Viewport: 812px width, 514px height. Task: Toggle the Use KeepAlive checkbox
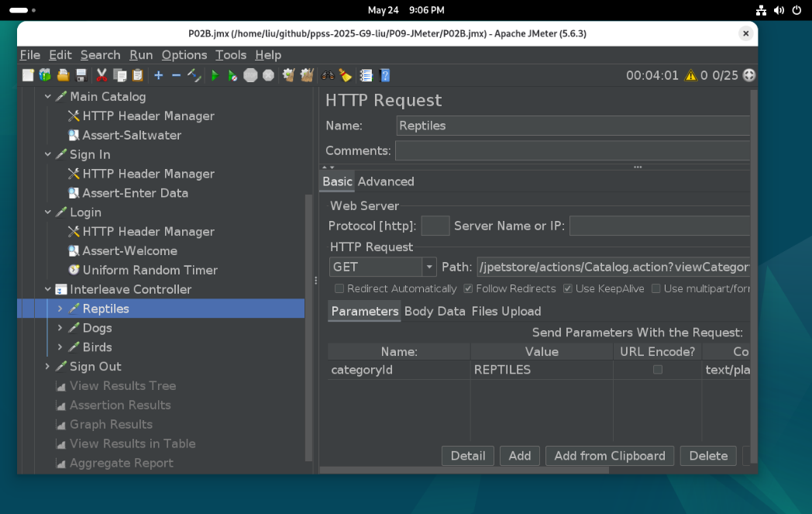coord(568,288)
